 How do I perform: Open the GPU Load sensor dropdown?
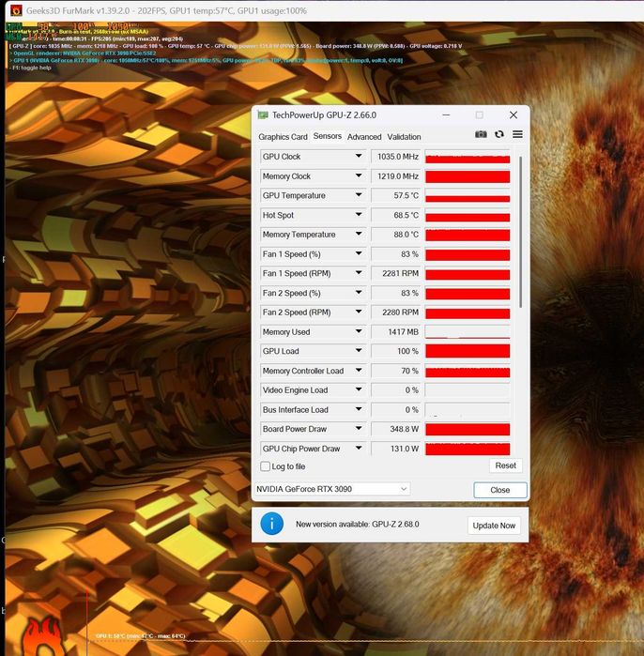[x=359, y=351]
